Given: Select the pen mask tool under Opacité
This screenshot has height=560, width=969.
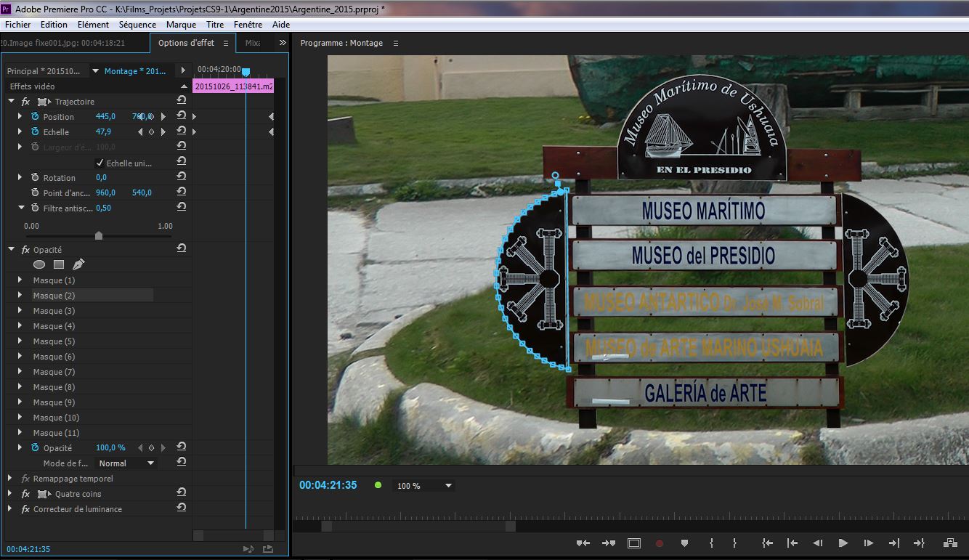Looking at the screenshot, I should tap(78, 264).
